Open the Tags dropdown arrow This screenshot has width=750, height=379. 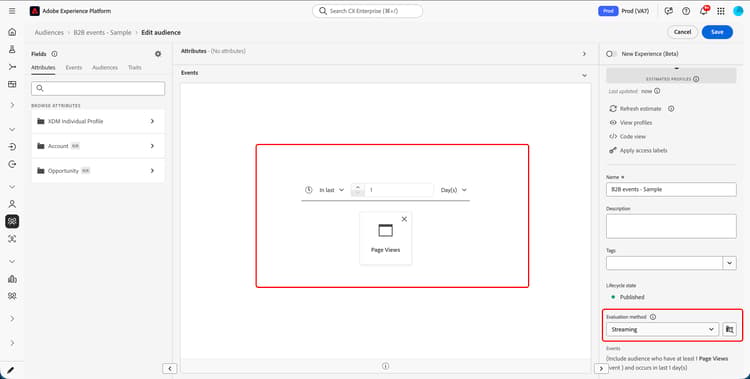pos(729,263)
